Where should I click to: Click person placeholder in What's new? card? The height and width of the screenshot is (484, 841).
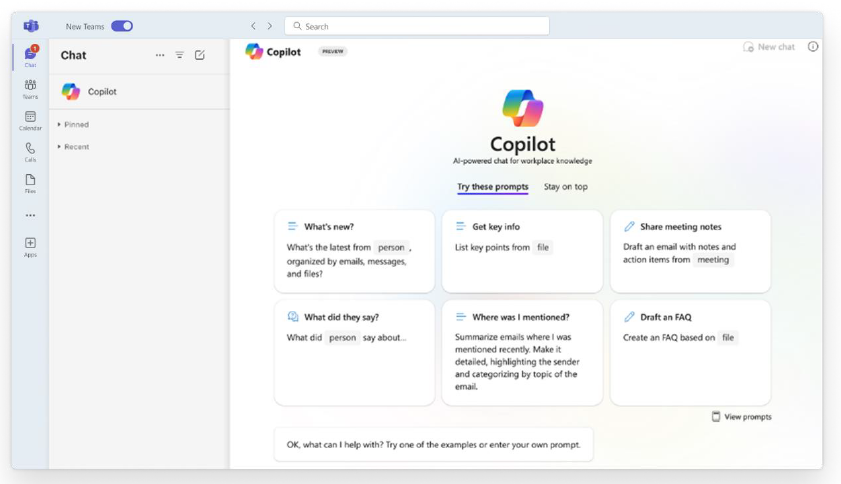click(391, 247)
